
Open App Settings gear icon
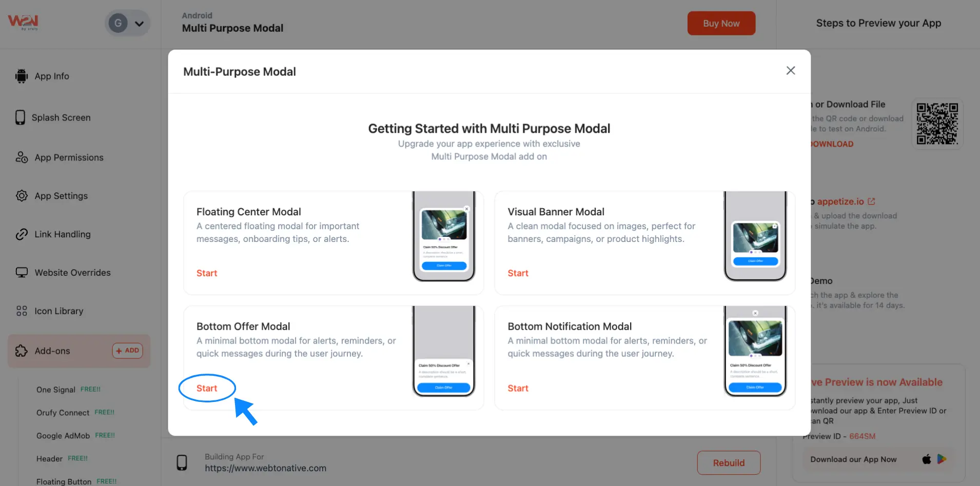tap(22, 196)
